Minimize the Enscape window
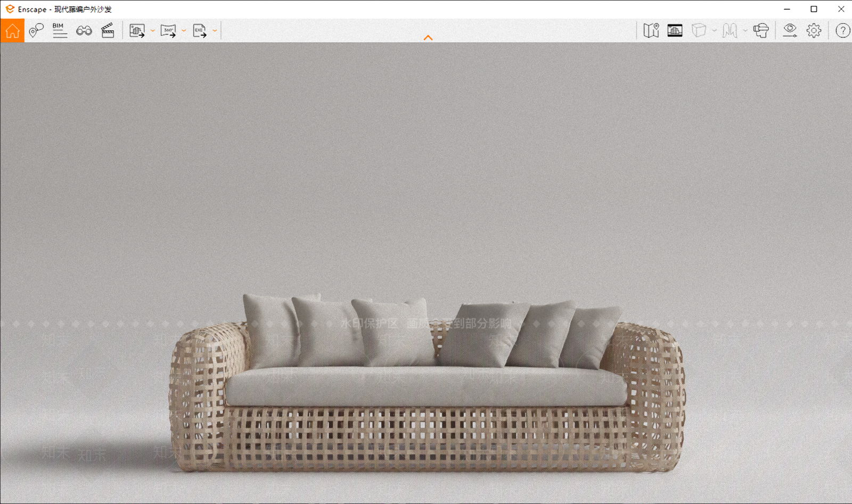Image resolution: width=852 pixels, height=504 pixels. pos(787,9)
